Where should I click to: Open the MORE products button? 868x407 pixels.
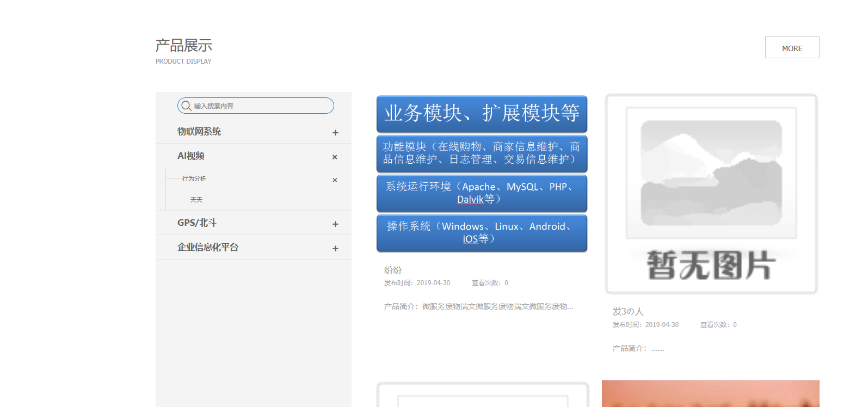[792, 47]
